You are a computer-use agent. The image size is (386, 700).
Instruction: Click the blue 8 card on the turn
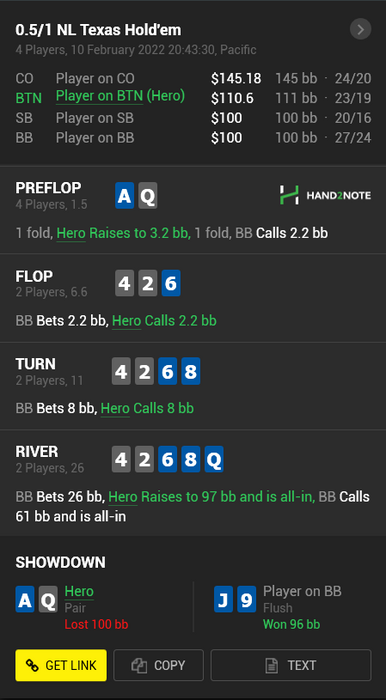191,371
